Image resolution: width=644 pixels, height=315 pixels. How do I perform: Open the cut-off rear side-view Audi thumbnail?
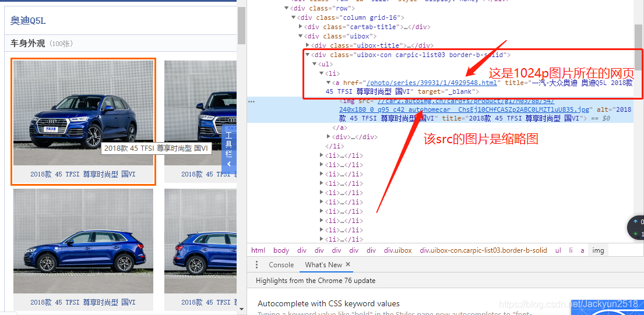[200, 240]
